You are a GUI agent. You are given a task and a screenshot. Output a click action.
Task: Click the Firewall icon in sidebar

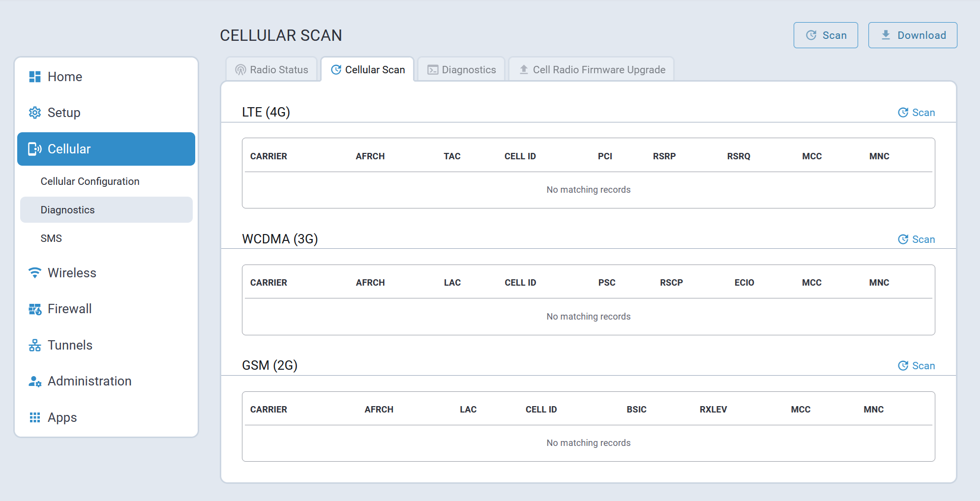coord(35,309)
